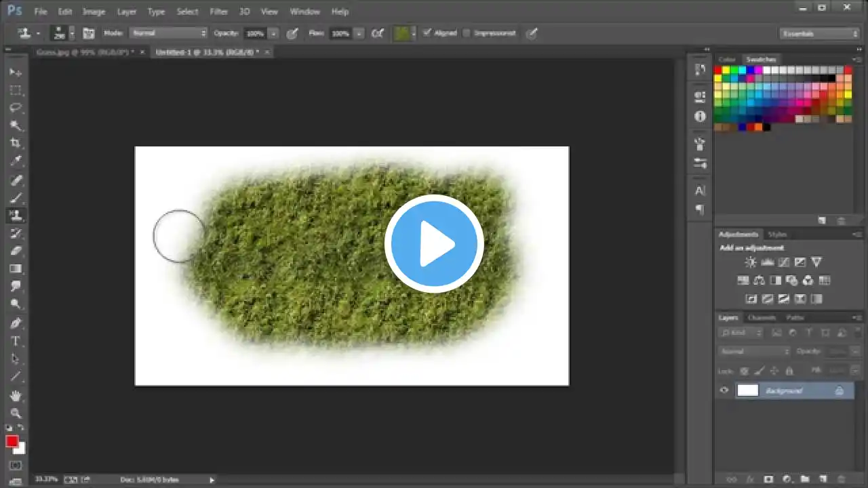Image resolution: width=868 pixels, height=488 pixels.
Task: Select the Zoom tool
Action: coord(16,413)
